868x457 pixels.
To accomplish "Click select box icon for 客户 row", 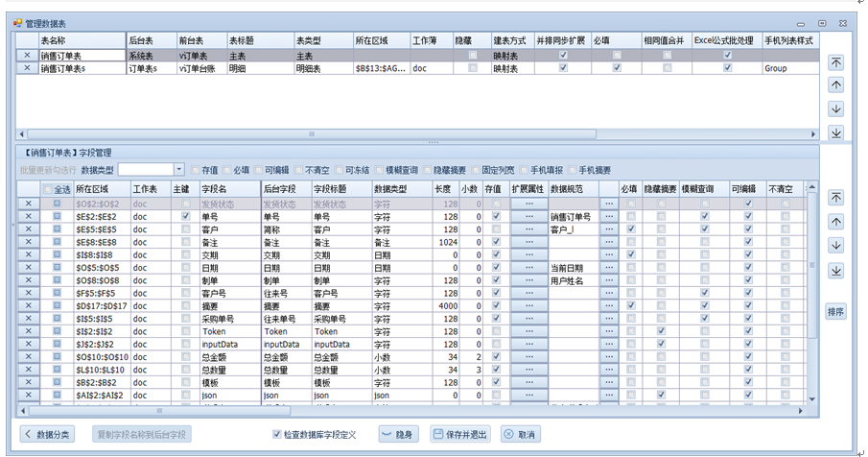I will 57,229.
